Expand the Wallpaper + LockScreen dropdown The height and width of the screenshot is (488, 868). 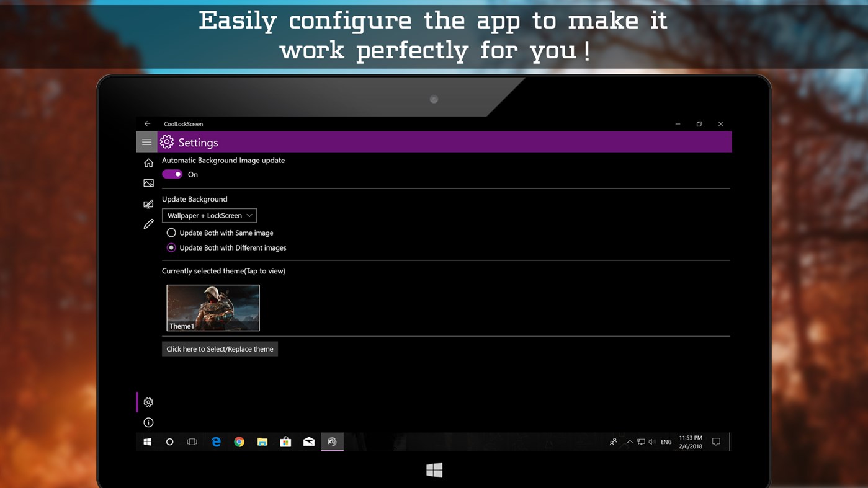click(x=208, y=215)
